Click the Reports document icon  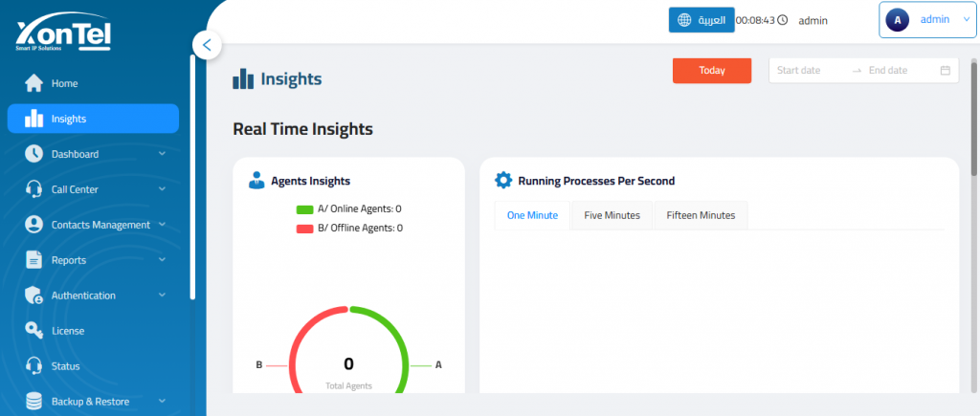[33, 260]
